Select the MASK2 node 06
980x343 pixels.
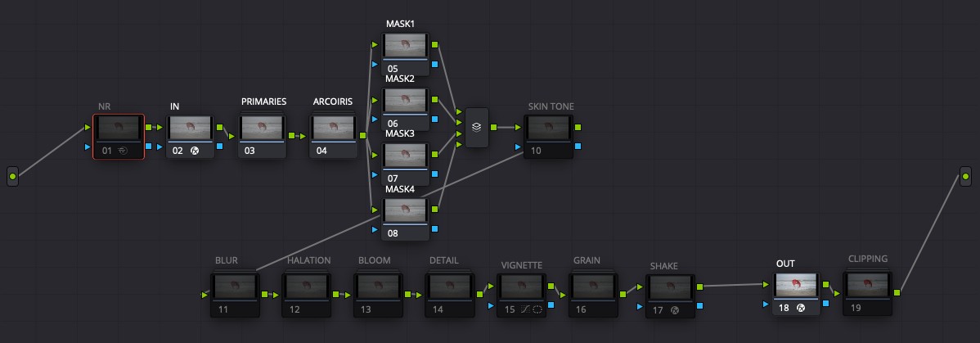click(x=405, y=108)
